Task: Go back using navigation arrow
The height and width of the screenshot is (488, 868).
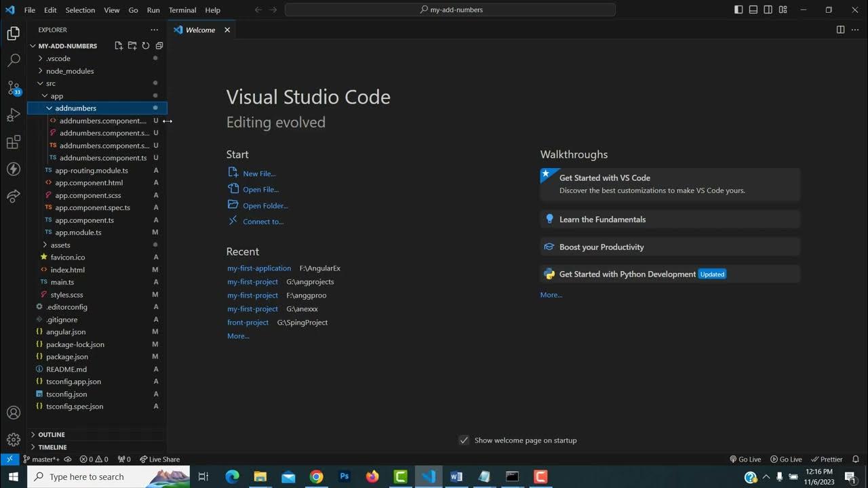Action: pyautogui.click(x=258, y=10)
